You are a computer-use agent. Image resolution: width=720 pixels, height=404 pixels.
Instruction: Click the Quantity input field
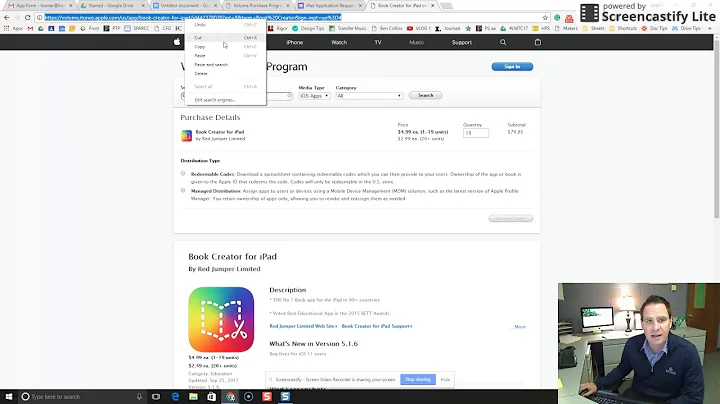pyautogui.click(x=476, y=133)
